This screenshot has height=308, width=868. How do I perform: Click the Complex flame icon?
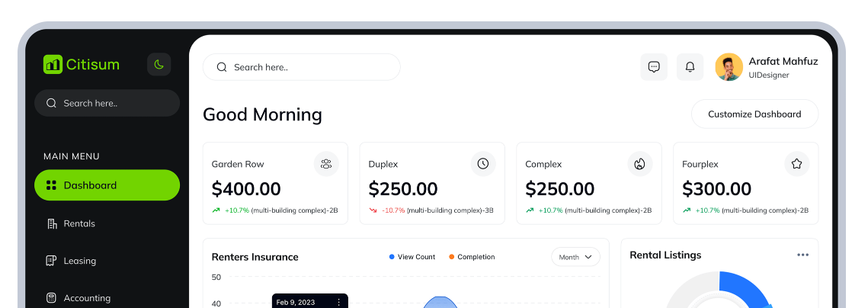639,164
